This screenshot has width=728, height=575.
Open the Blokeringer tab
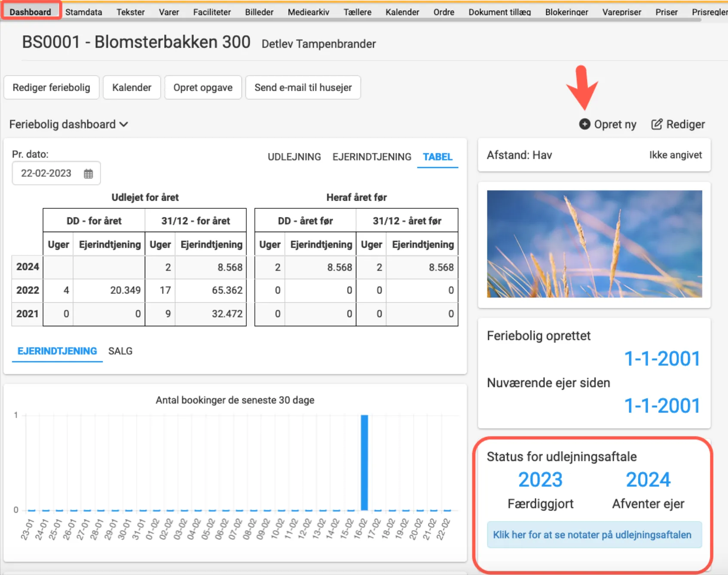(x=566, y=12)
